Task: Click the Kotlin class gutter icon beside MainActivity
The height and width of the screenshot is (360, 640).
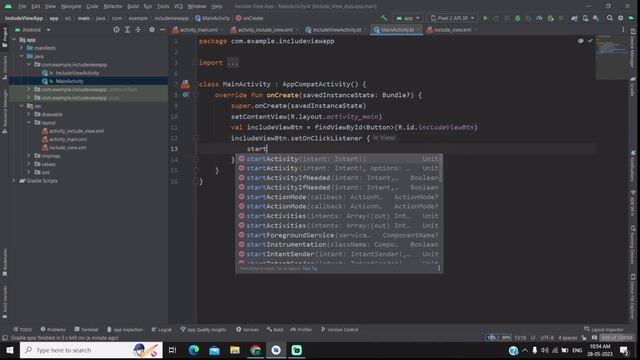Action: (185, 84)
